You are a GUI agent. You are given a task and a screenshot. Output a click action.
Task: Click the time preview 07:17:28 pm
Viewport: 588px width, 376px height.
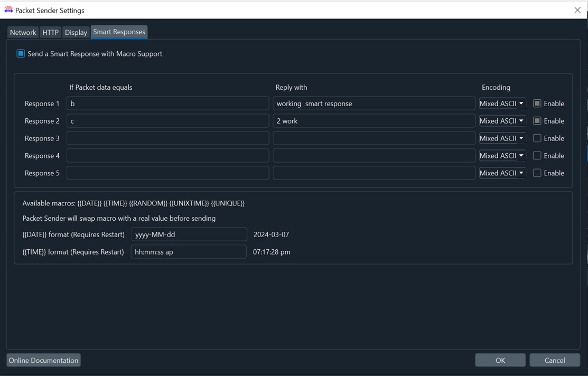(272, 252)
